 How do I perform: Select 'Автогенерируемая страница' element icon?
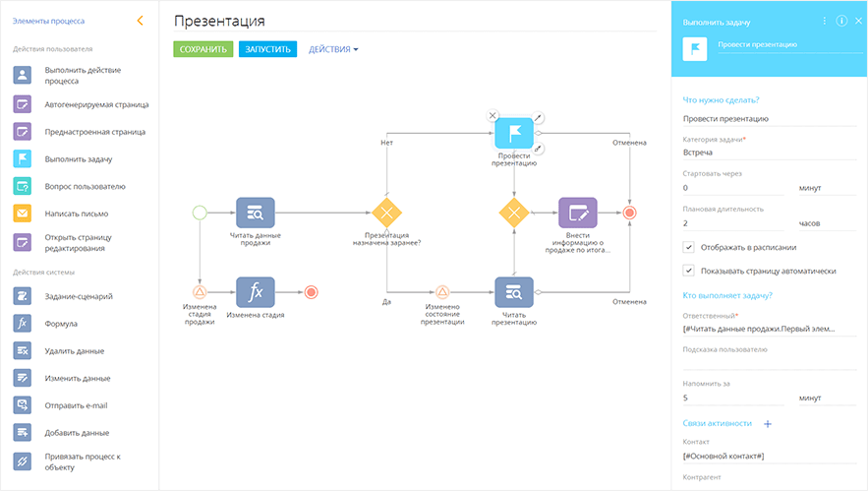pos(23,104)
